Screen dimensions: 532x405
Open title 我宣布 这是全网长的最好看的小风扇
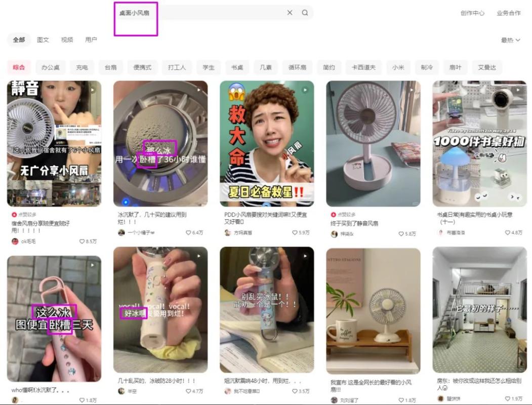(x=371, y=386)
